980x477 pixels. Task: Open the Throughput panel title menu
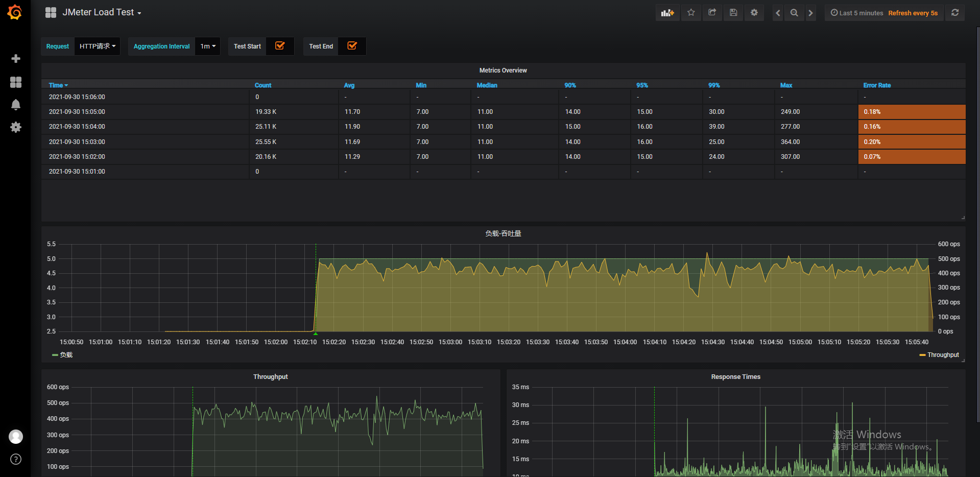coord(271,377)
